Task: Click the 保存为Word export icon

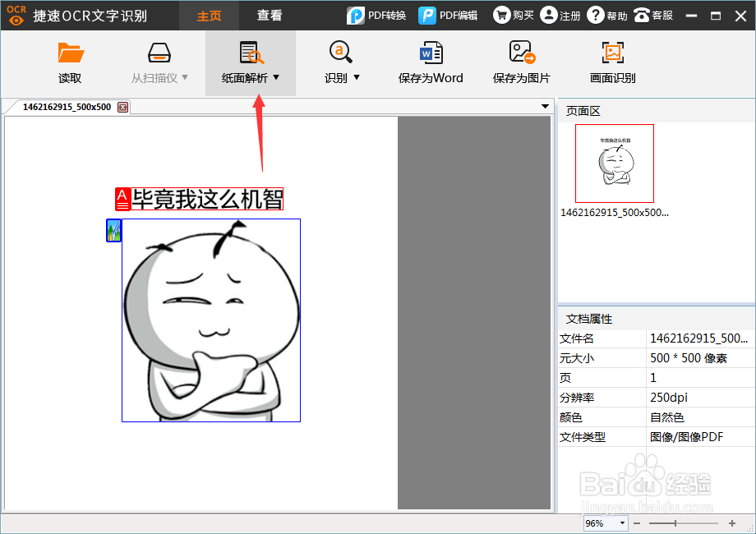Action: (x=431, y=51)
